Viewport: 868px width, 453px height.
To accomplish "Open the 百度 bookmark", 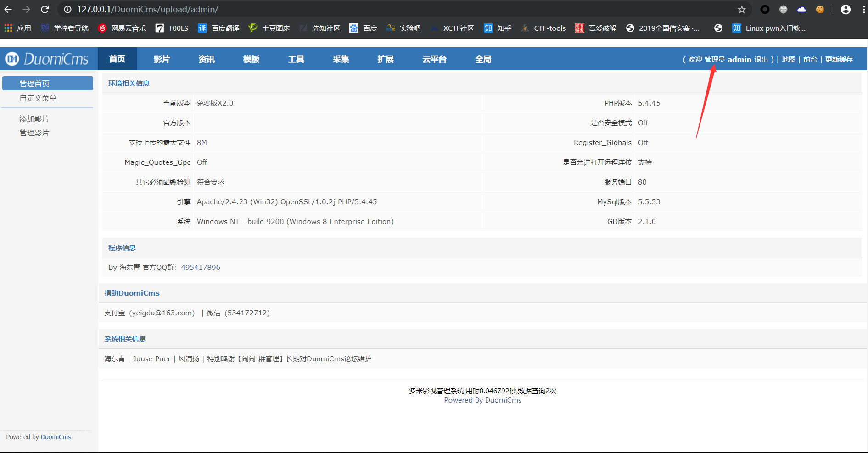I will 363,28.
